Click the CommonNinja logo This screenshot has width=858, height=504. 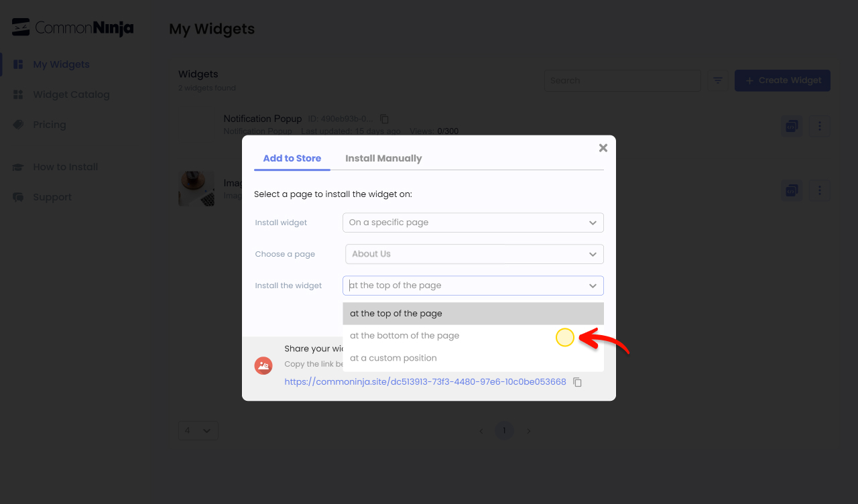tap(72, 27)
